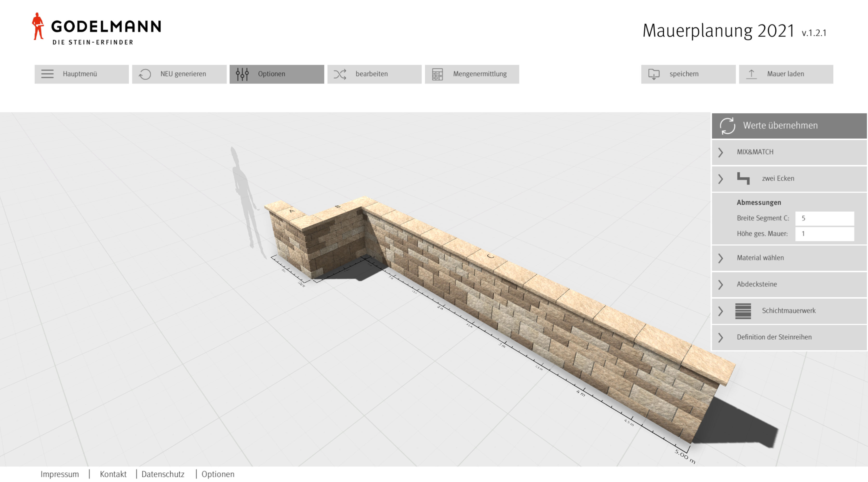Expand Definition der Steinreihen chevron
Image resolution: width=868 pixels, height=482 pixels.
[721, 337]
